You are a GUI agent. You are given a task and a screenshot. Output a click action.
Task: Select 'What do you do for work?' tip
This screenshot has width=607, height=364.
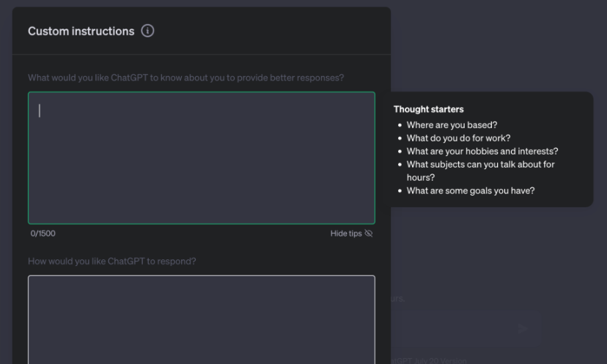[458, 138]
